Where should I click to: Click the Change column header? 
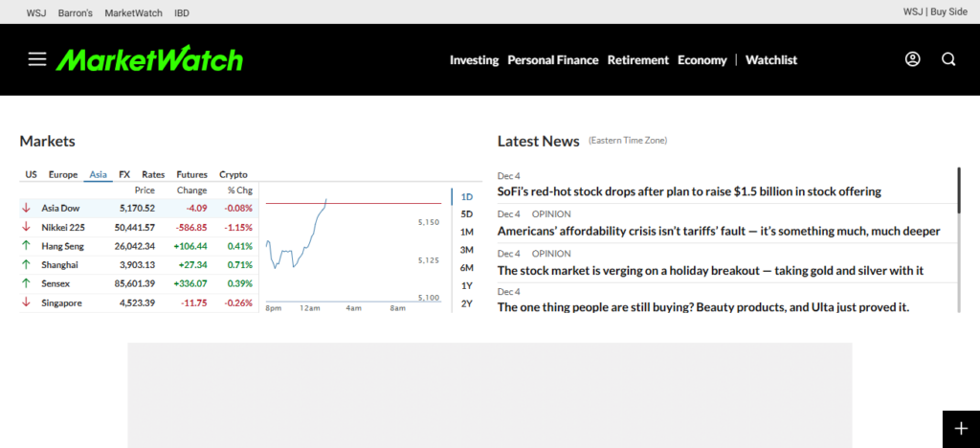coord(191,190)
